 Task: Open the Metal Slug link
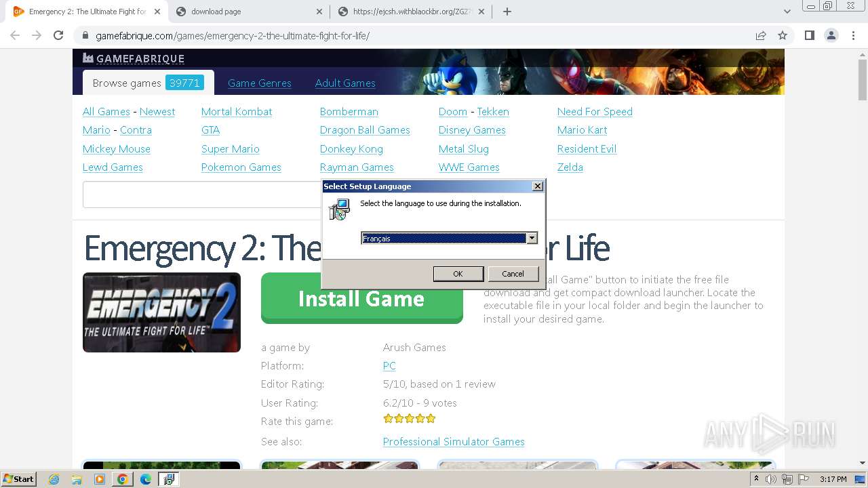[464, 148]
